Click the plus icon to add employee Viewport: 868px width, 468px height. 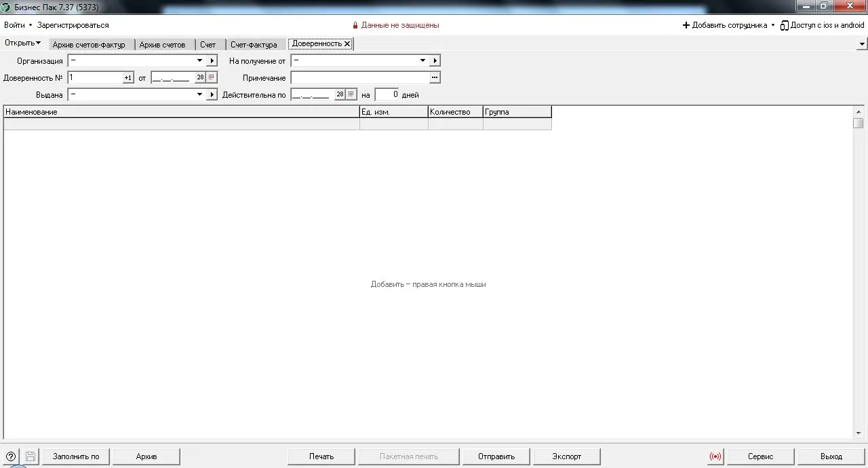click(686, 25)
